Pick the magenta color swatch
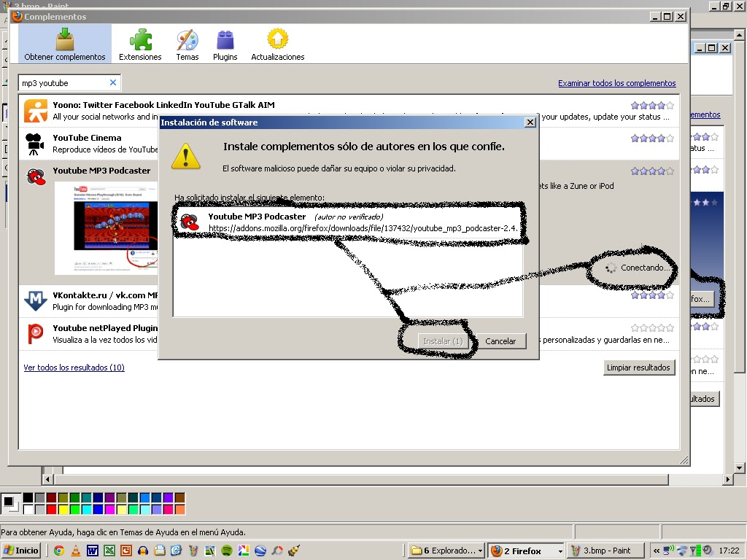 coord(109,509)
